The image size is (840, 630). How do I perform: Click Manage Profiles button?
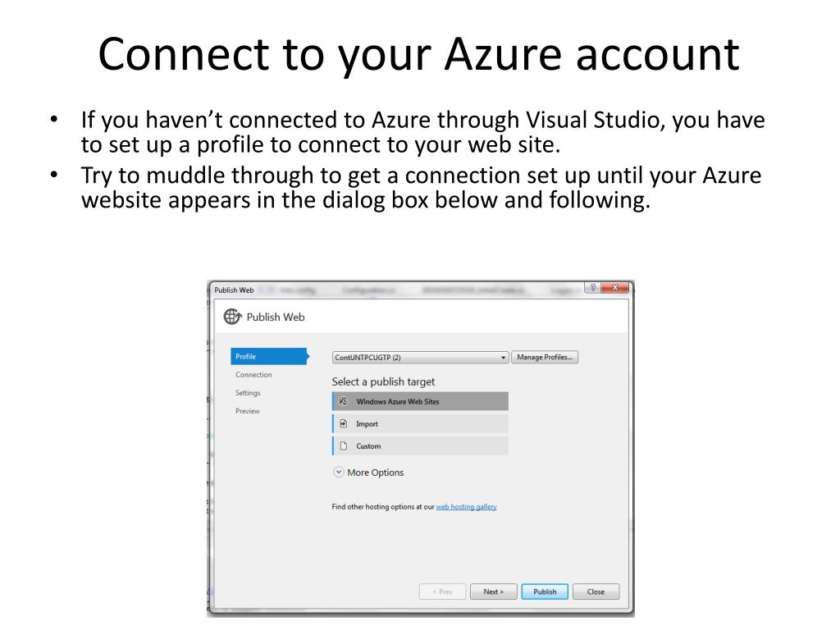point(545,358)
